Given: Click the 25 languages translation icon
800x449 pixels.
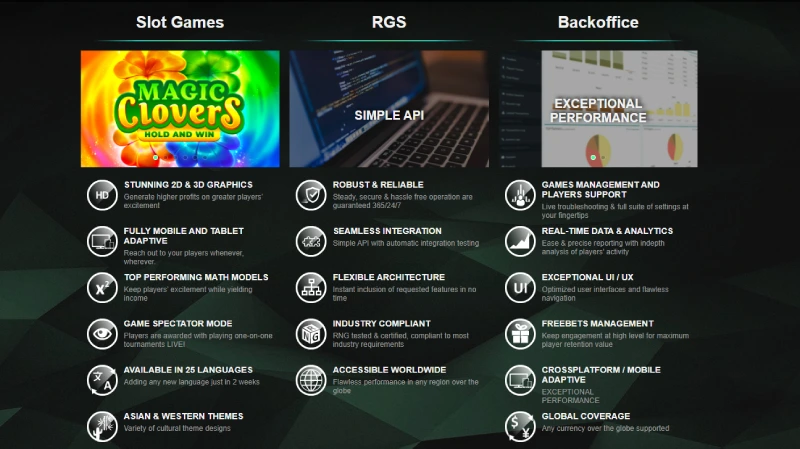Looking at the screenshot, I should pyautogui.click(x=102, y=380).
